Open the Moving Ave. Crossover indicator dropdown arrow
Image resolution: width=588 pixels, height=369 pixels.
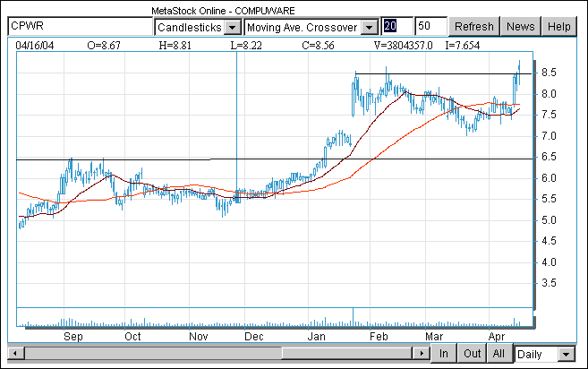[x=370, y=28]
